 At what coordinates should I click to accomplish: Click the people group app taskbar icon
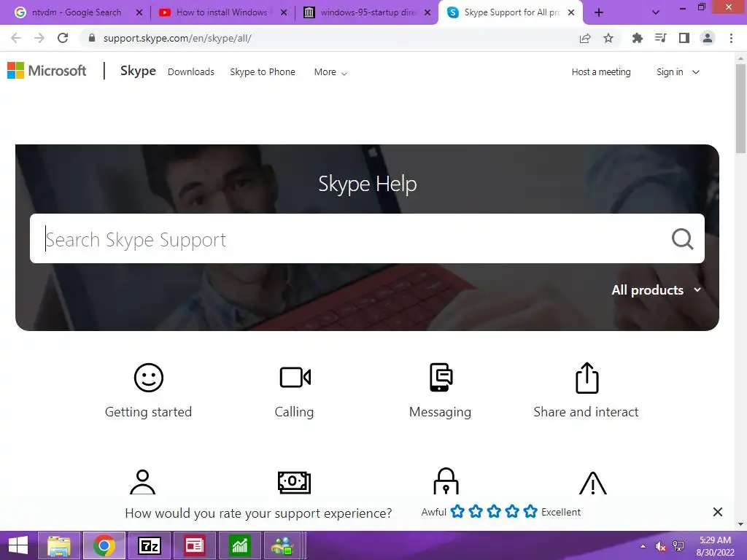click(282, 545)
